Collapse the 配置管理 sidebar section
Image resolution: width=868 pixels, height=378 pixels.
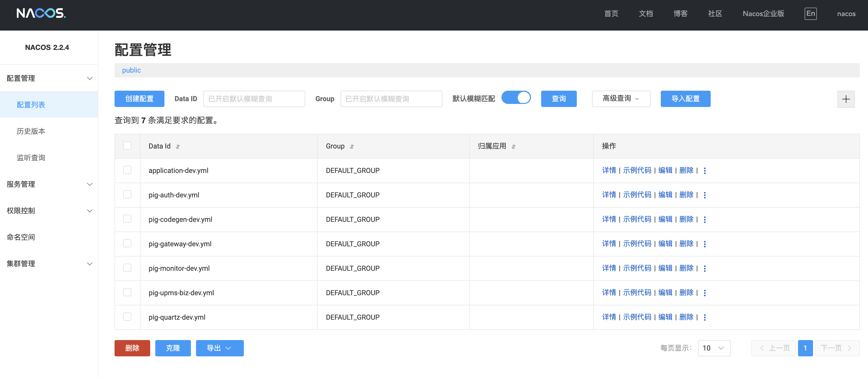(49, 78)
